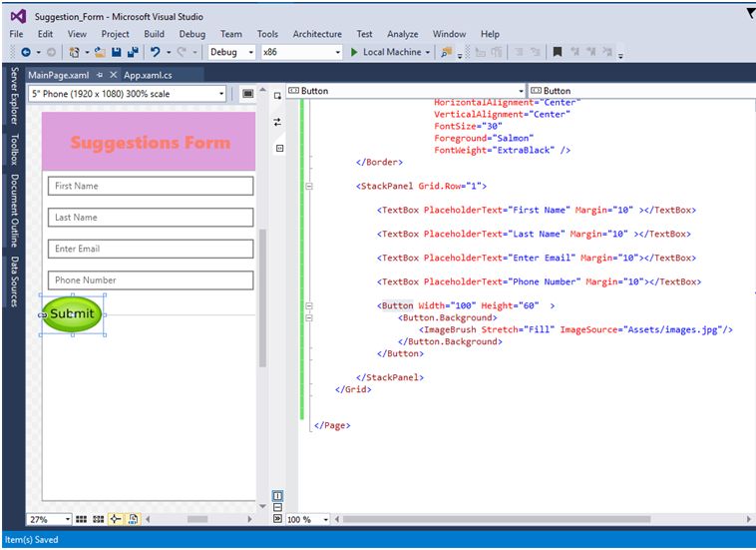Click the Undo arrow in the toolbar

pos(155,52)
